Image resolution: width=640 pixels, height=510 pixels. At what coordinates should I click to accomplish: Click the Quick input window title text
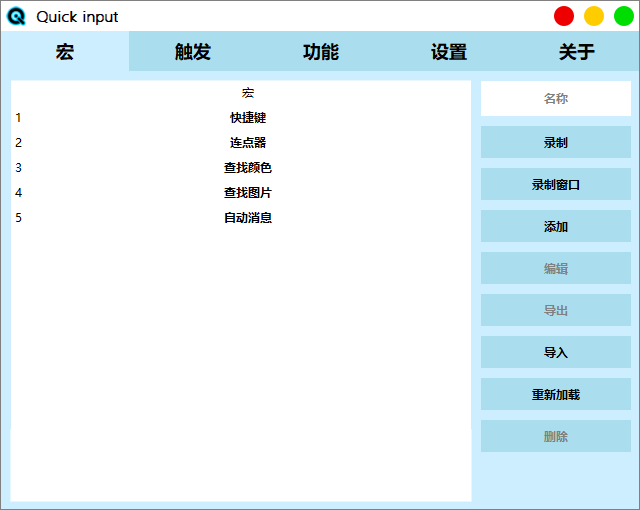[77, 17]
